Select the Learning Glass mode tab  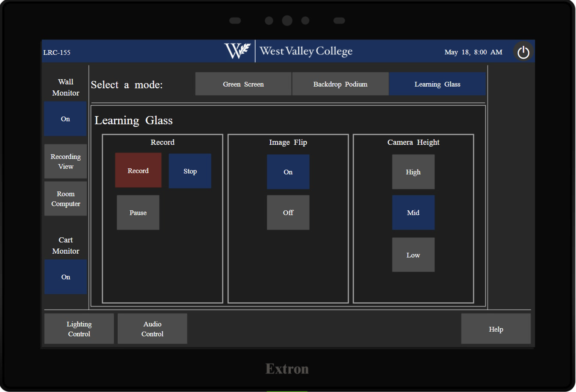437,84
